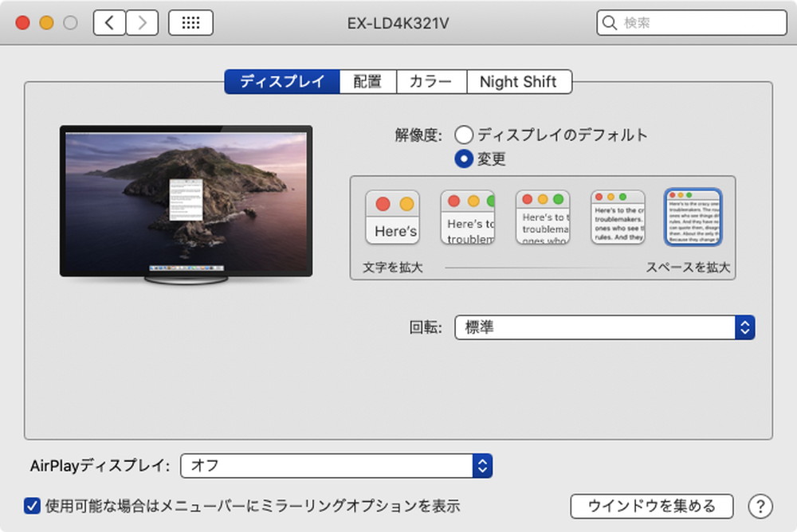The image size is (797, 532).
Task: Open the 回転 rotation dropdown
Action: point(604,327)
